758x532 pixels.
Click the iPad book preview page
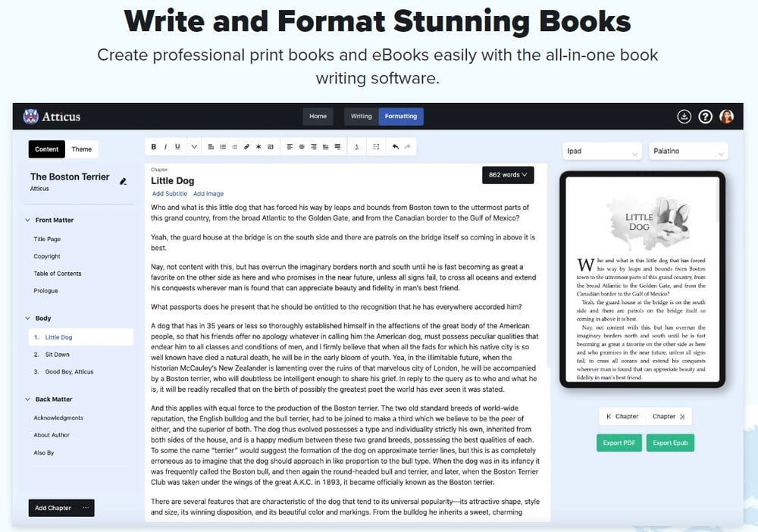[643, 280]
